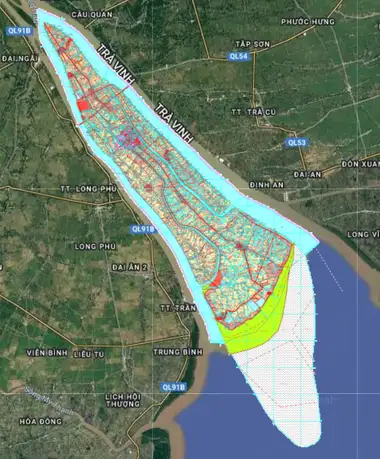Click the QL53 road badge
Image resolution: width=380 pixels, height=459 pixels.
click(297, 142)
